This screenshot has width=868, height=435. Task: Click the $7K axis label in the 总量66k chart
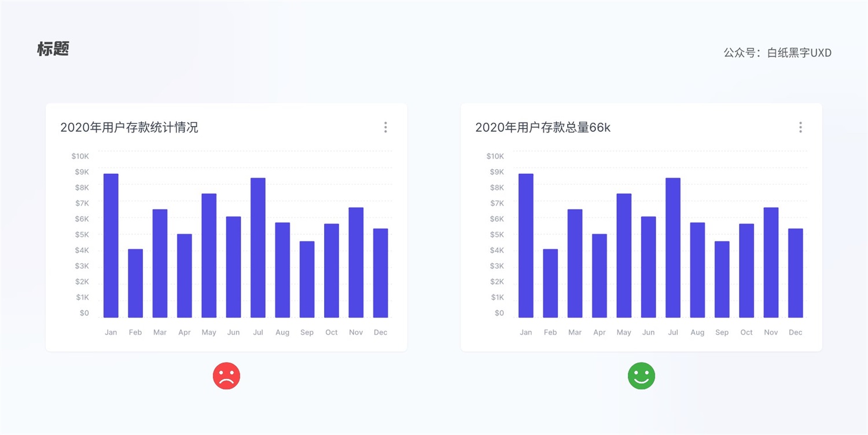click(x=497, y=203)
